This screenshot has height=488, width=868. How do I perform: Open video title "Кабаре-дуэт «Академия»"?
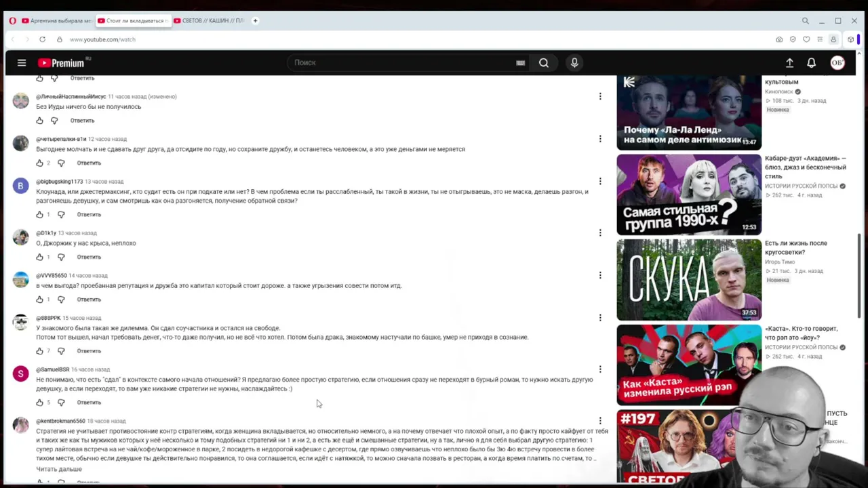(x=806, y=167)
